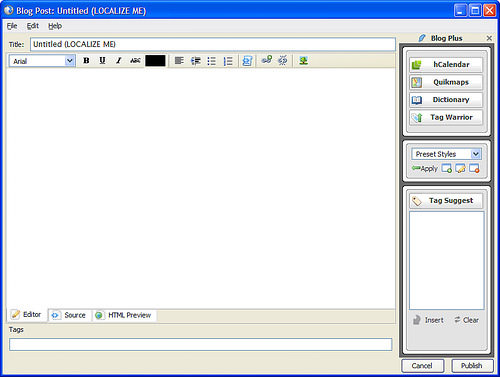Open the Preset Styles dropdown
Image resolution: width=500 pixels, height=377 pixels.
click(446, 154)
